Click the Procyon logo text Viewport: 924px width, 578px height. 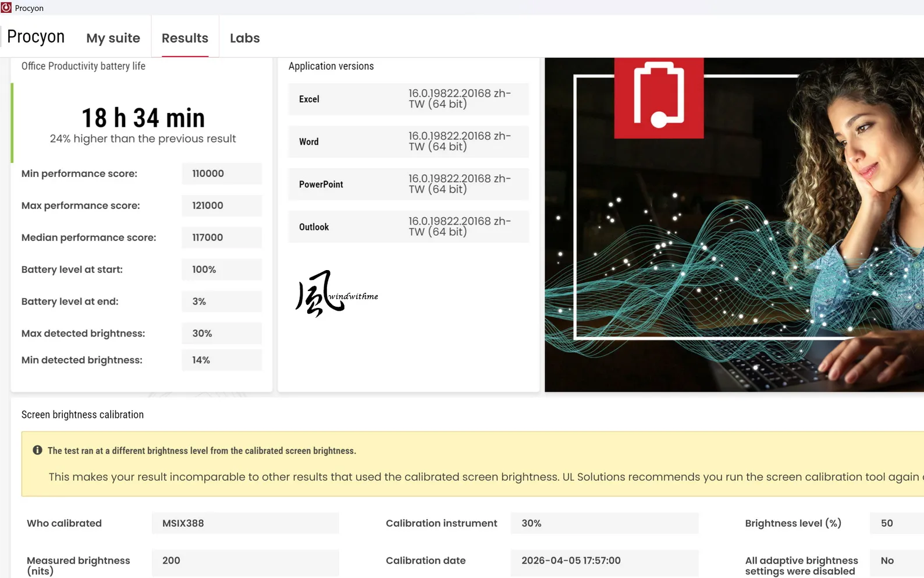click(35, 37)
